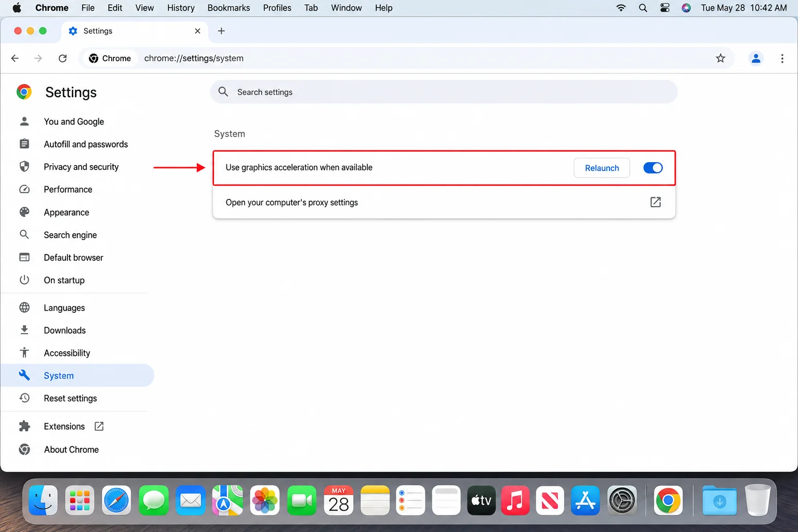Open Launchpad from the Dock

[x=79, y=500]
